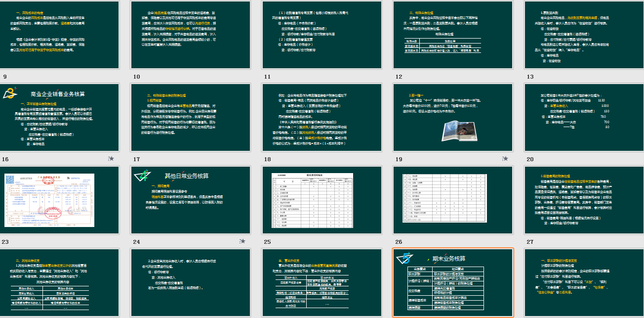Select slide 26 thumbnail with table continuation

coord(452,200)
